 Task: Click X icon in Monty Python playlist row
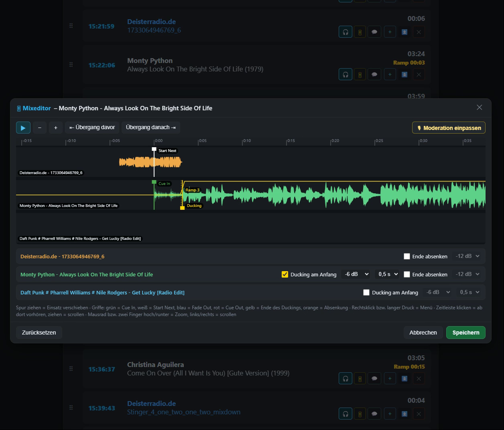click(419, 75)
